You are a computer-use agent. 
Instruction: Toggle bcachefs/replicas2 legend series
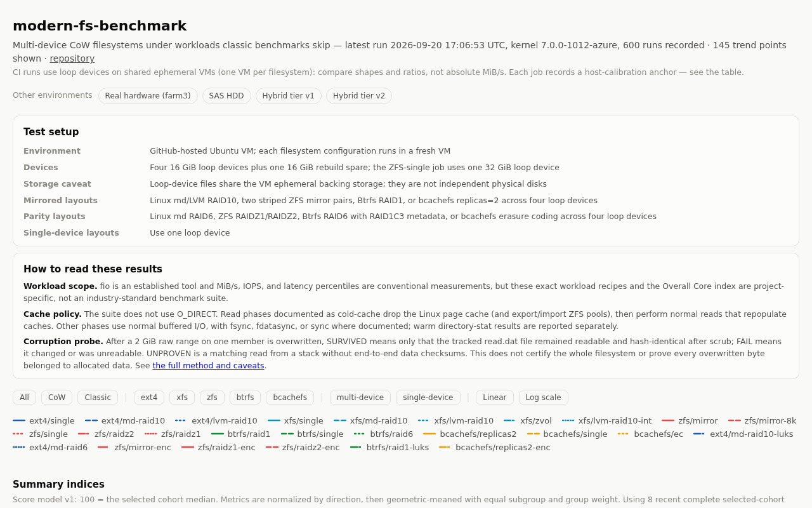pos(470,434)
